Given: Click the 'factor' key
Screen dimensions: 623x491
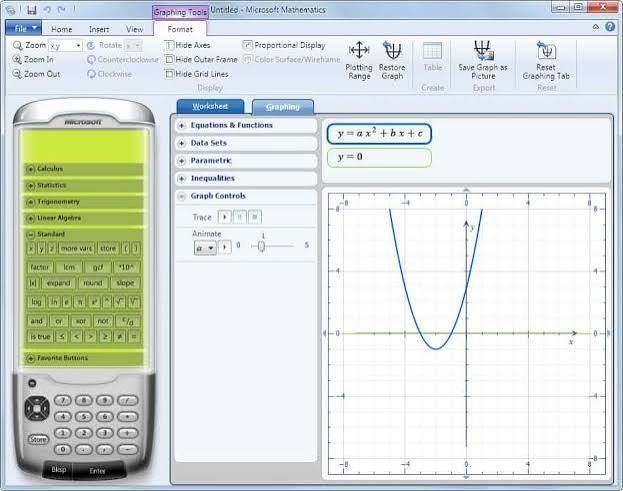Looking at the screenshot, I should tap(40, 267).
